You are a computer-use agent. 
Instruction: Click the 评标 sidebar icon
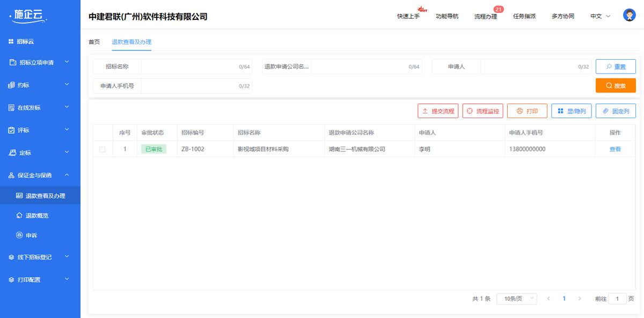point(12,130)
